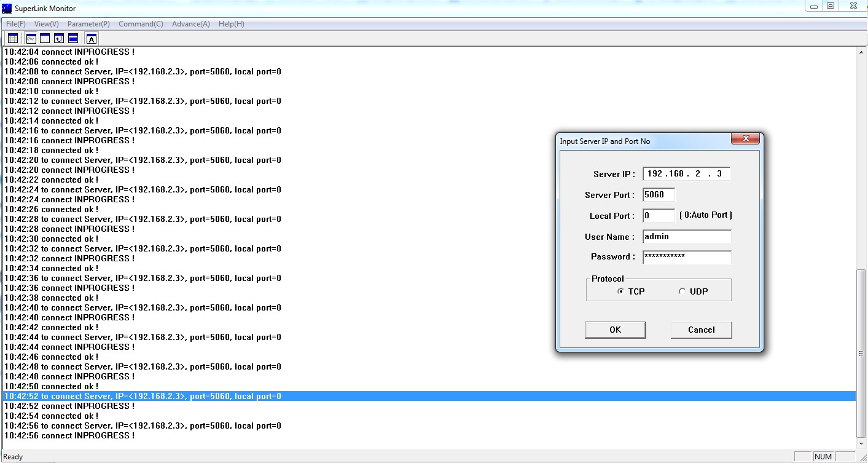Click the vertical scrollbar thumb of the log

click(861, 354)
